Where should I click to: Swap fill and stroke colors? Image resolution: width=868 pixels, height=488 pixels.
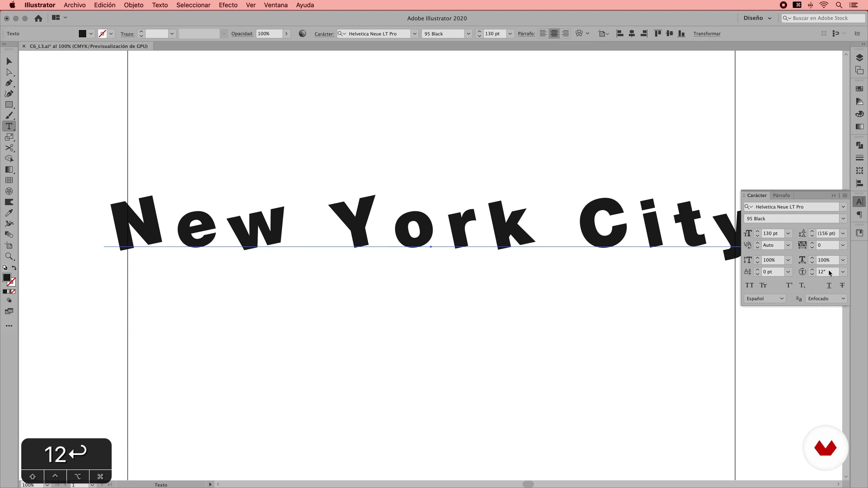pos(14,268)
